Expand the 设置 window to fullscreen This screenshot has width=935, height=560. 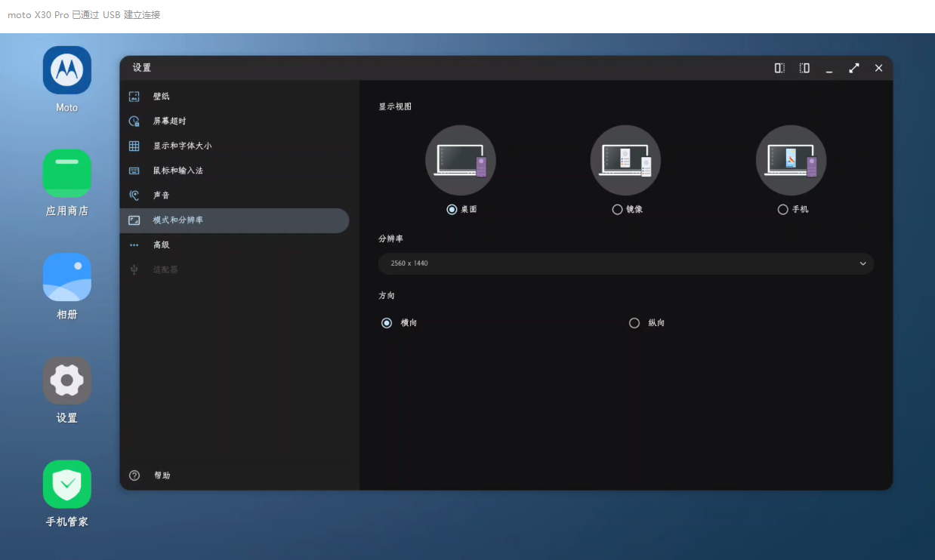[854, 68]
